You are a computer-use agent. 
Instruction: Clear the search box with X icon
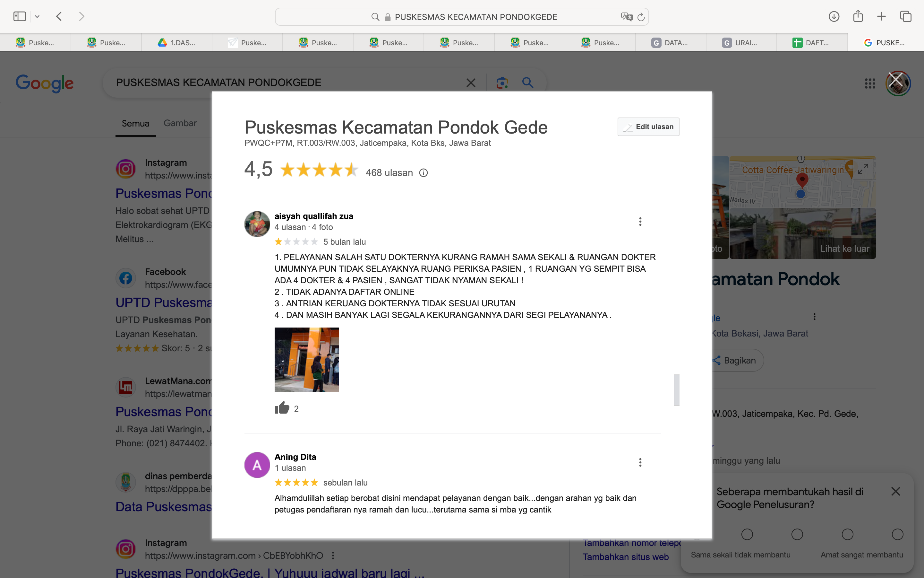coord(471,83)
